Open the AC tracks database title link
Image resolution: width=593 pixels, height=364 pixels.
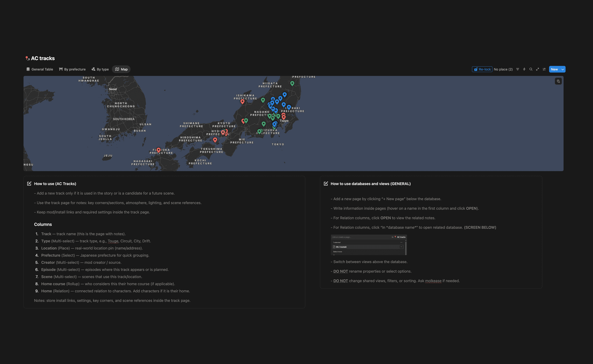[43, 58]
